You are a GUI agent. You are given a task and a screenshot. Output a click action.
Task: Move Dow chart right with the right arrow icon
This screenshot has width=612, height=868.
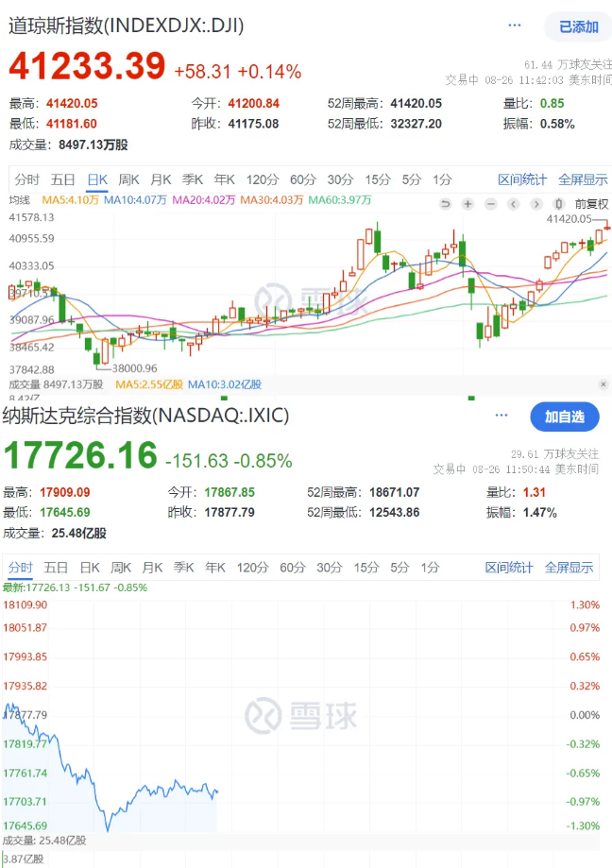click(x=535, y=204)
